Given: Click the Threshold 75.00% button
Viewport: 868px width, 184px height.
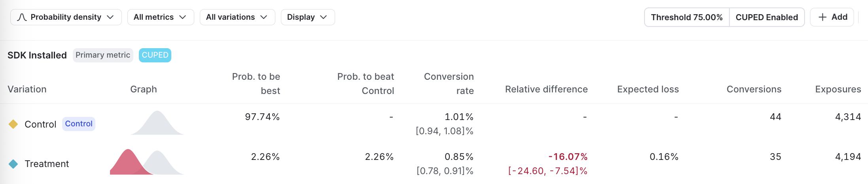Looking at the screenshot, I should tap(686, 17).
